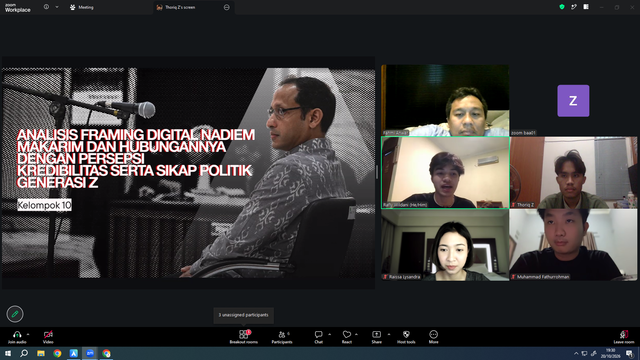Open the first Chrome icon on taskbar
This screenshot has height=360, width=640.
(x=57, y=353)
